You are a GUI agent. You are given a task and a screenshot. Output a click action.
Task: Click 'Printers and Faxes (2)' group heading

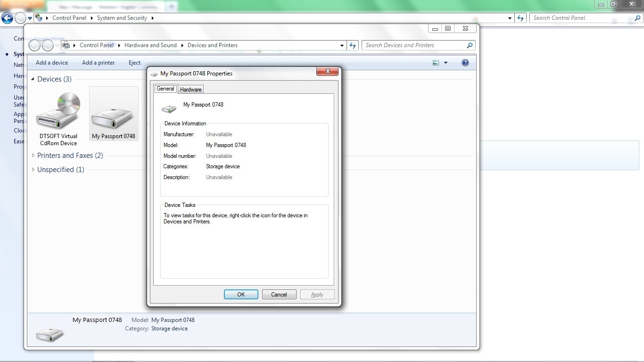click(x=70, y=156)
